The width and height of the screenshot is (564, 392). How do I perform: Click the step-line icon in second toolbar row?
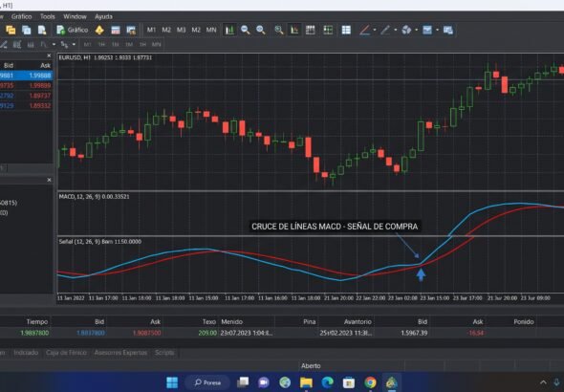(44, 44)
